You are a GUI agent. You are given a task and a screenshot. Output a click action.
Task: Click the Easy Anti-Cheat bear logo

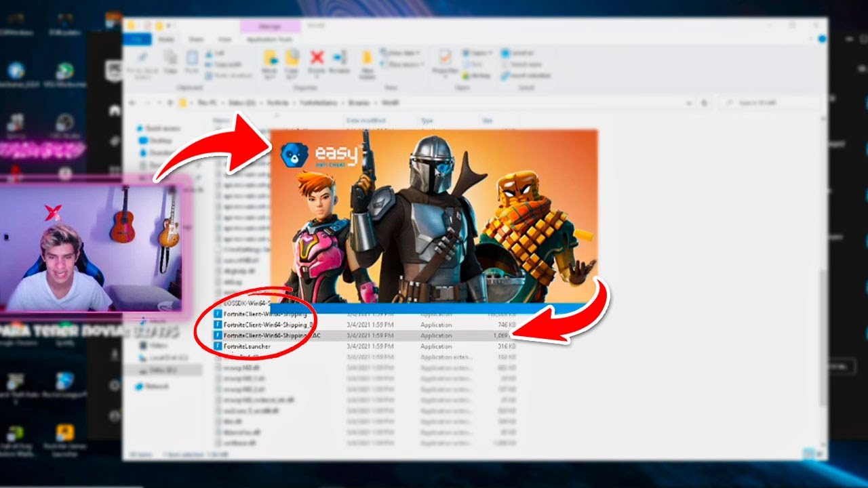tap(294, 155)
